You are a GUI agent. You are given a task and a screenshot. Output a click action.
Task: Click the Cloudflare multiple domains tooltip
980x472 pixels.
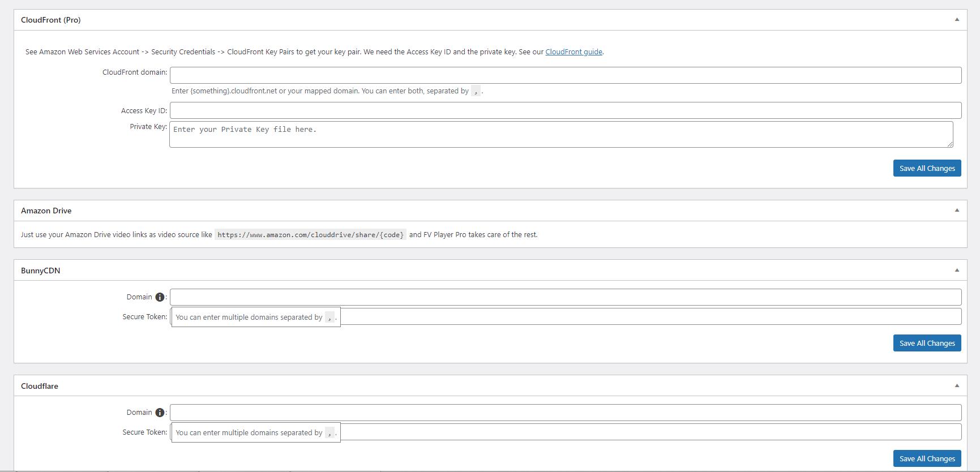[x=256, y=432]
